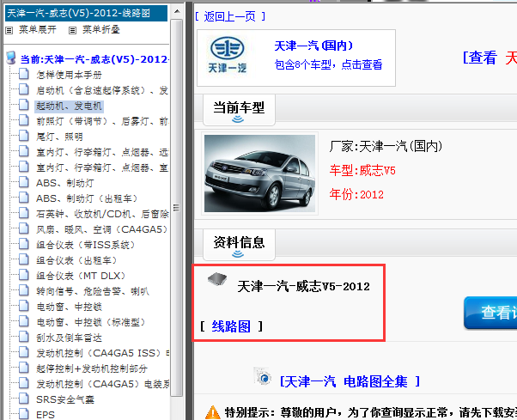The image size is (517, 420).
Task: Click 车型:威志V5 red text
Action: coord(362,170)
